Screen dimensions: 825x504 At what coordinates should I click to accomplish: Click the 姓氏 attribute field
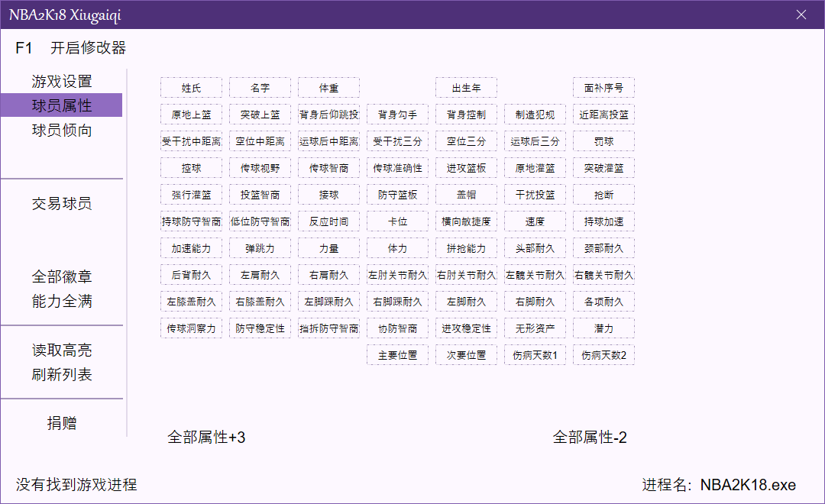tap(191, 88)
